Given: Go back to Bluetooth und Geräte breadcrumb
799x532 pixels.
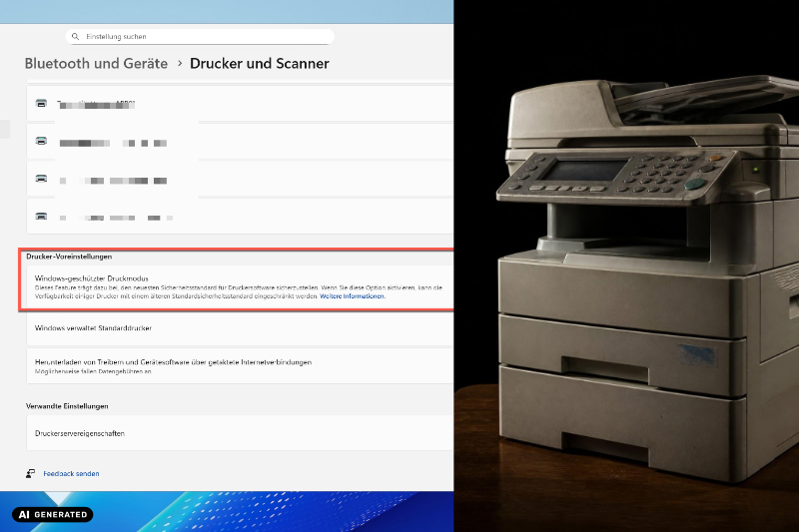Looking at the screenshot, I should pos(96,64).
